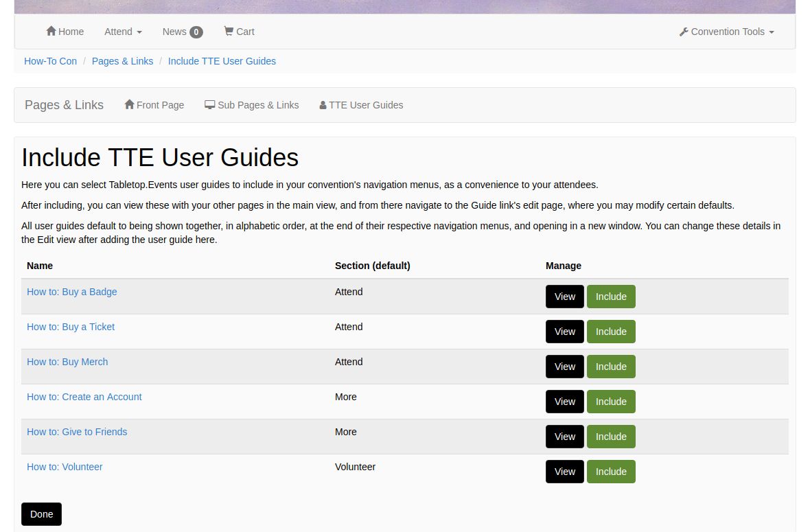The width and height of the screenshot is (810, 532).
Task: Click the wrench icon for Convention Tools
Action: pos(684,32)
